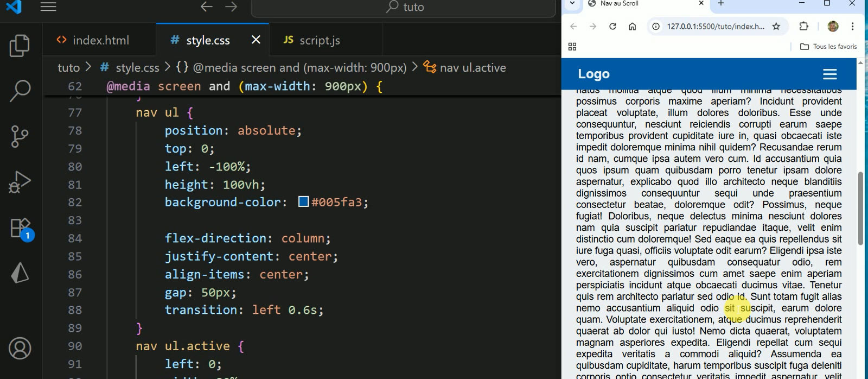
Task: Open the apps grid in bookmarks bar
Action: click(572, 47)
